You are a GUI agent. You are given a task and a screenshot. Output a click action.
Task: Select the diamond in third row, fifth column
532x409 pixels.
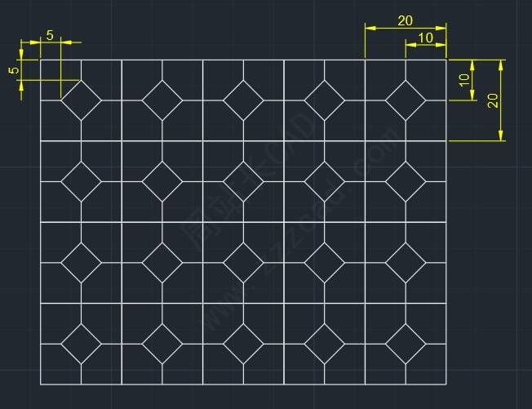[406, 262]
